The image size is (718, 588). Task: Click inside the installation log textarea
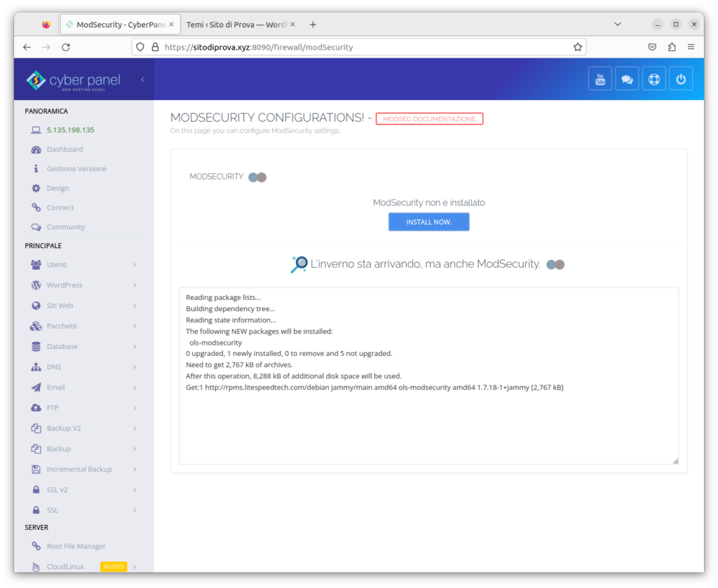428,376
